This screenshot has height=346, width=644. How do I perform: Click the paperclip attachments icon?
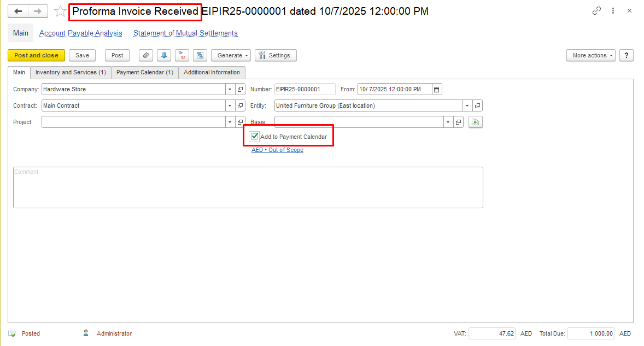click(145, 55)
